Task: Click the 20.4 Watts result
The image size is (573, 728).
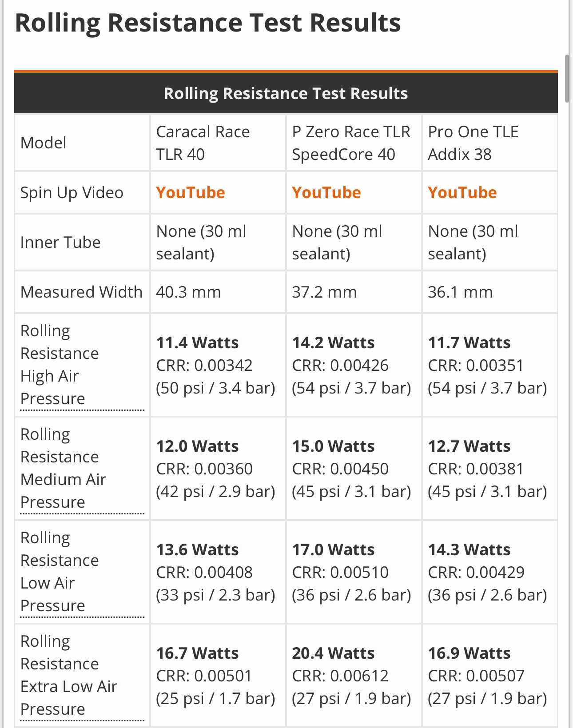Action: pos(333,653)
